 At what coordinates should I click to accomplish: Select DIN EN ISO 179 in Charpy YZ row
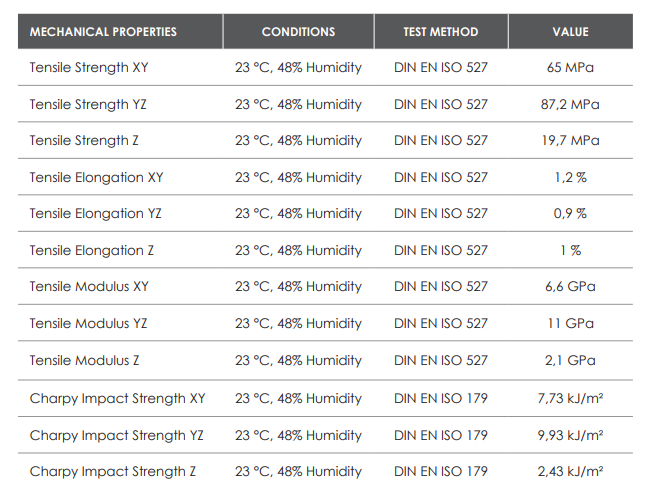441,436
